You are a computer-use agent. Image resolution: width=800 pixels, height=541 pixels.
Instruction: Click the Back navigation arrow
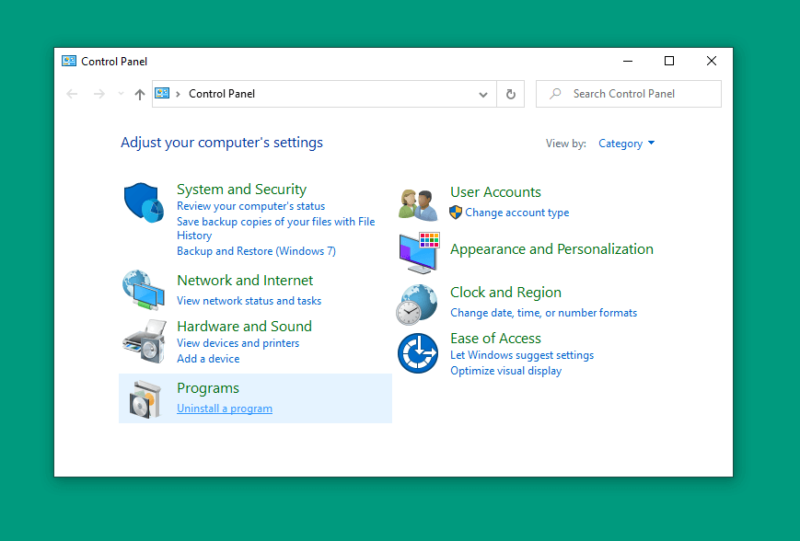(72, 94)
